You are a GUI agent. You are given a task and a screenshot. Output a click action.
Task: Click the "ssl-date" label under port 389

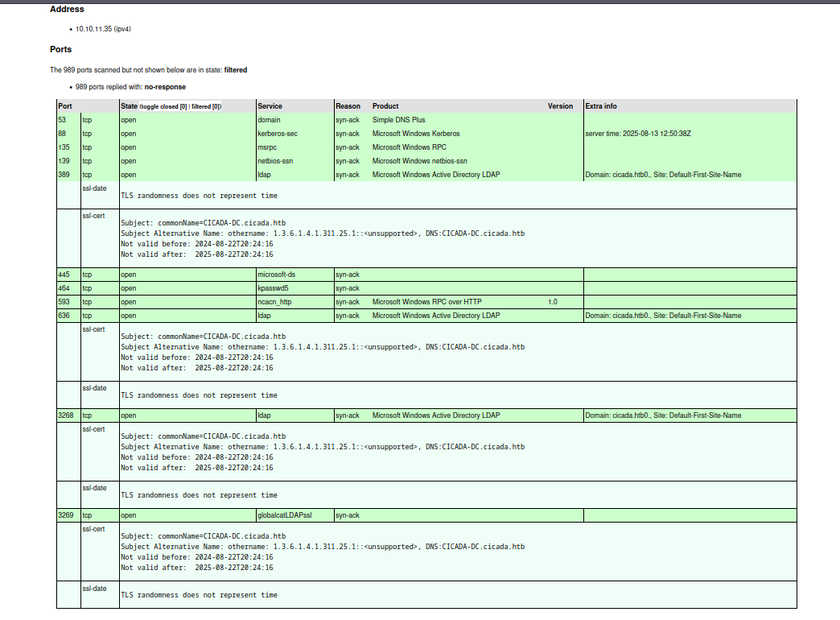[x=94, y=188]
